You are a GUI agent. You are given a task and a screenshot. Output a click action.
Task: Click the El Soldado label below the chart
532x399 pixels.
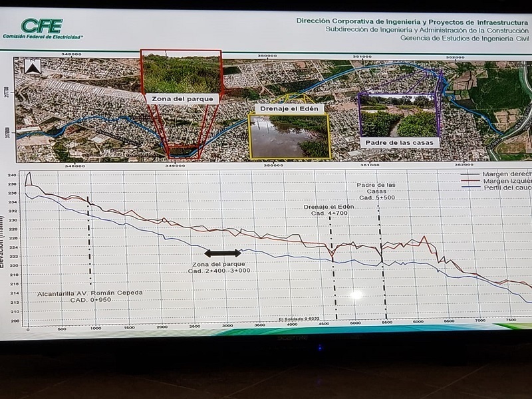299,319
